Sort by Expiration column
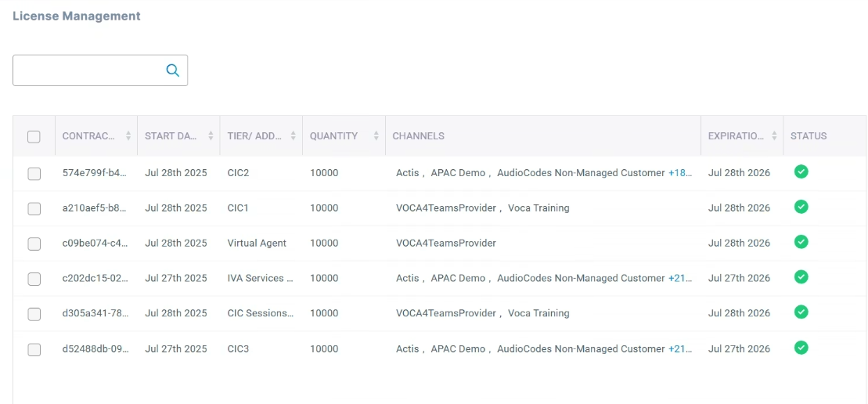 click(774, 136)
